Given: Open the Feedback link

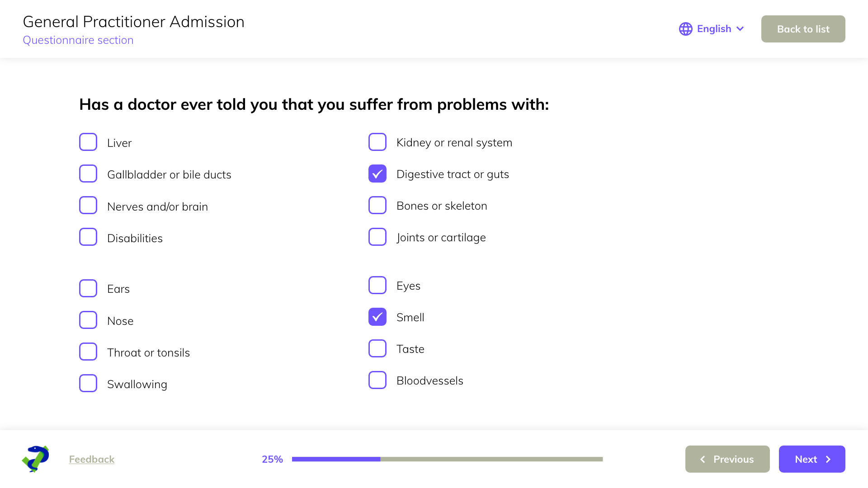Looking at the screenshot, I should click(92, 459).
